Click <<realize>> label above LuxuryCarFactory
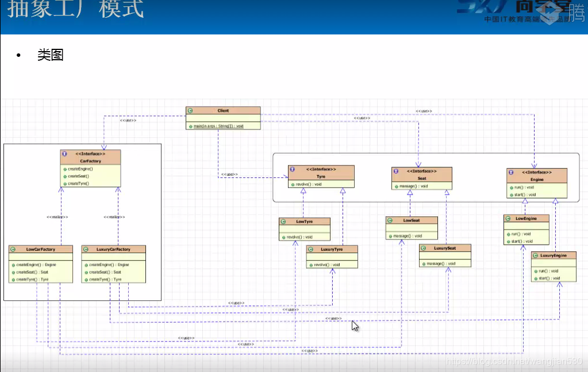The height and width of the screenshot is (372, 588). [114, 217]
